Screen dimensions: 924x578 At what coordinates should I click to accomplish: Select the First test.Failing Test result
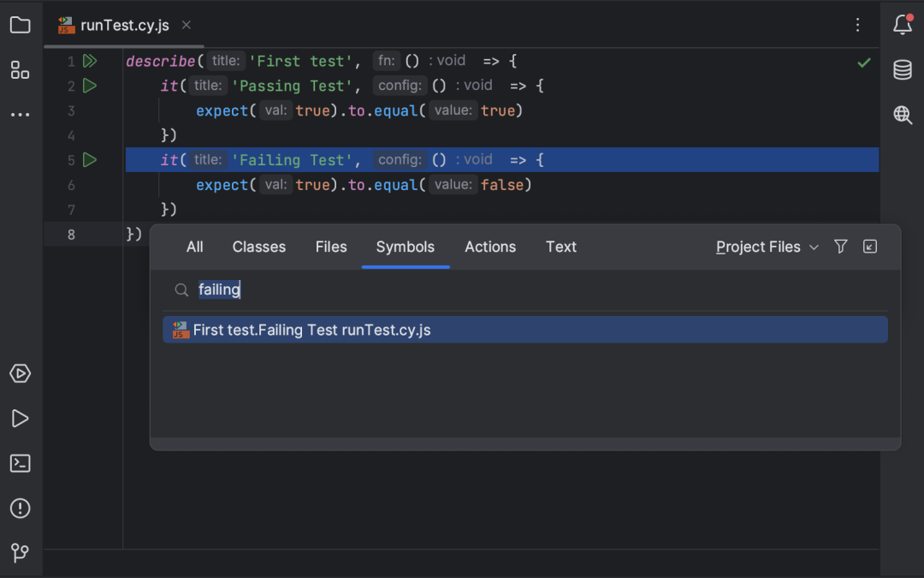tap(525, 330)
